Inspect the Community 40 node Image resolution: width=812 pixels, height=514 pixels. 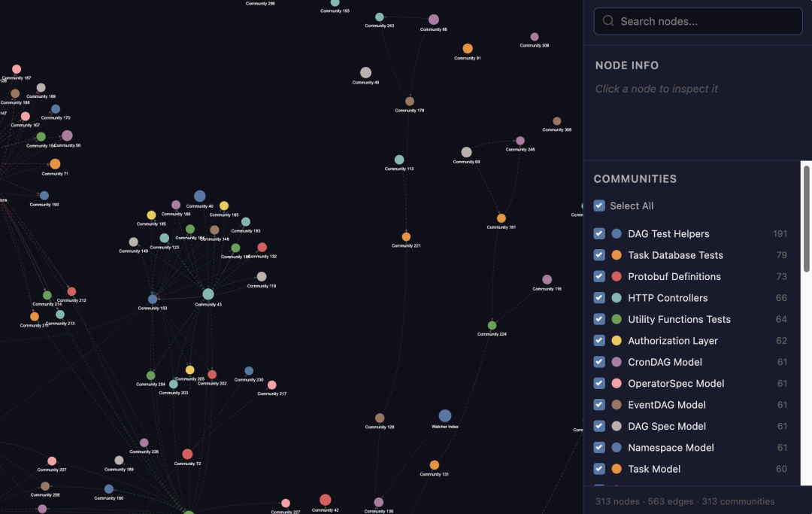pos(200,196)
